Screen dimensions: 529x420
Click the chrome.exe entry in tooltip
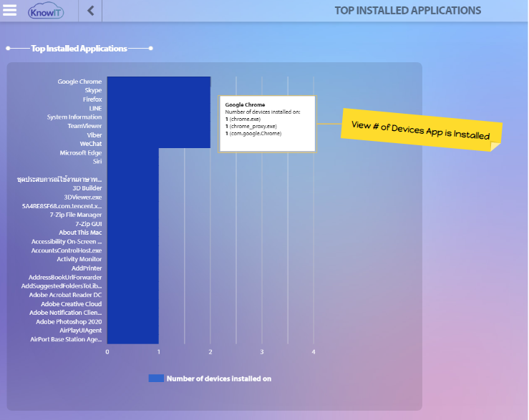click(x=243, y=119)
